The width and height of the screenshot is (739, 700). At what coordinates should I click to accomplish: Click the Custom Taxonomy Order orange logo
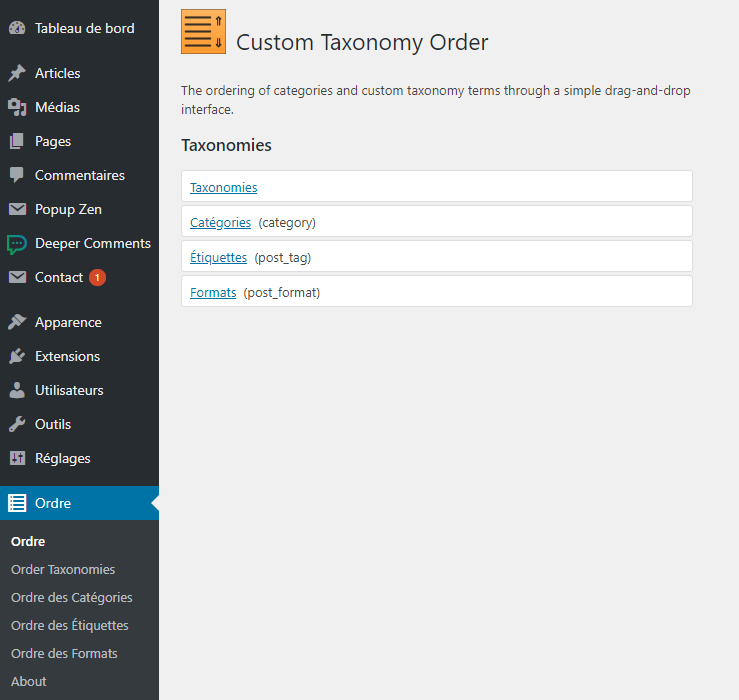[x=204, y=32]
